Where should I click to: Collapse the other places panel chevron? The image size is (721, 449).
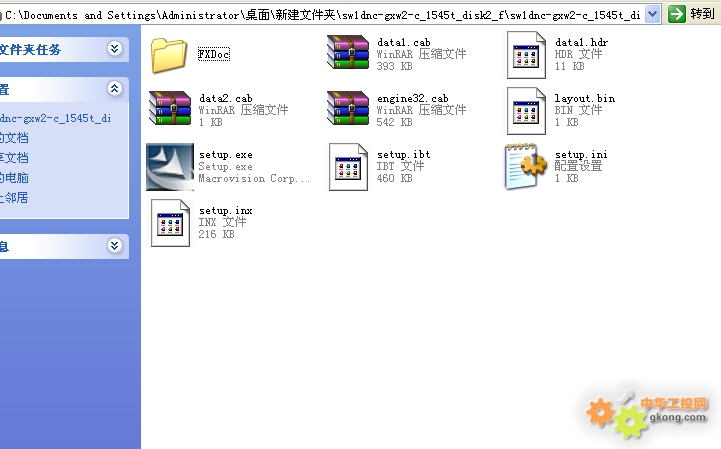115,88
